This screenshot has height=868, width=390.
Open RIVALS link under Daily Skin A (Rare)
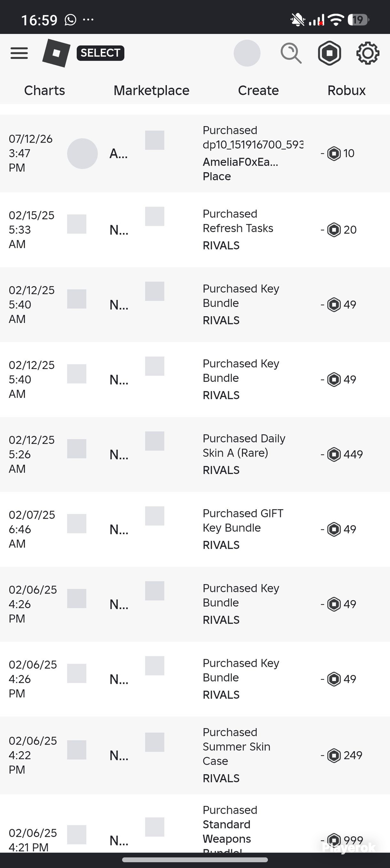(x=221, y=470)
